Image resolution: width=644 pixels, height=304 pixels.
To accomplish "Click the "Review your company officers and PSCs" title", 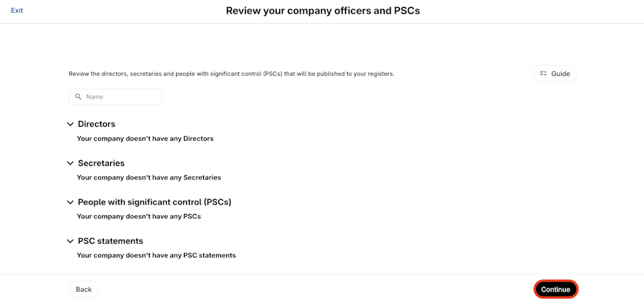I will pos(322,11).
